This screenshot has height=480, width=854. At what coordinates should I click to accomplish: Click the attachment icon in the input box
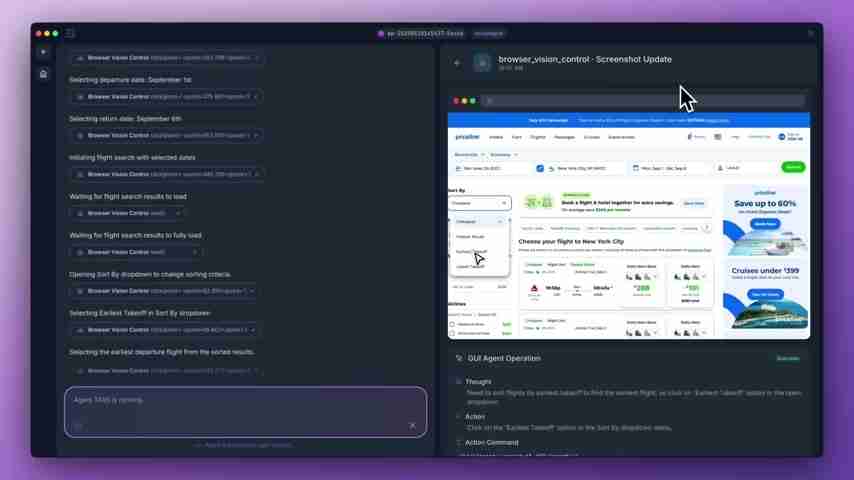click(x=78, y=426)
